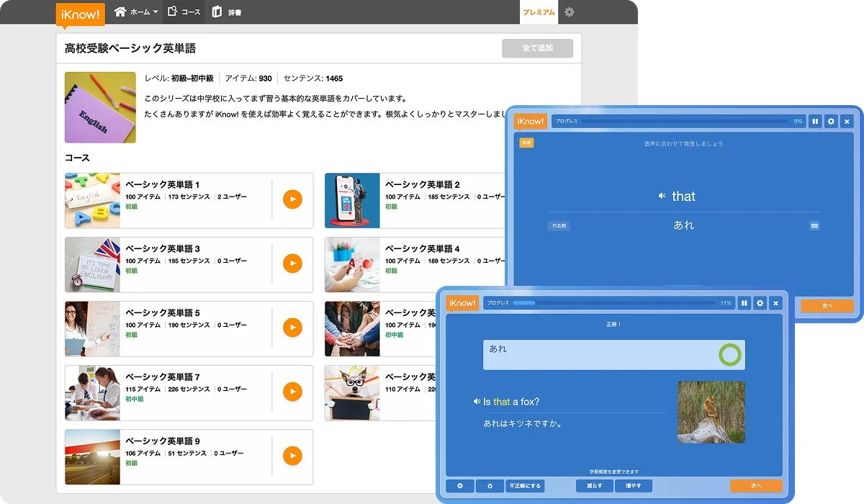This screenshot has height=504, width=864.
Task: Select the home icon in the navigation bar
Action: pyautogui.click(x=120, y=12)
